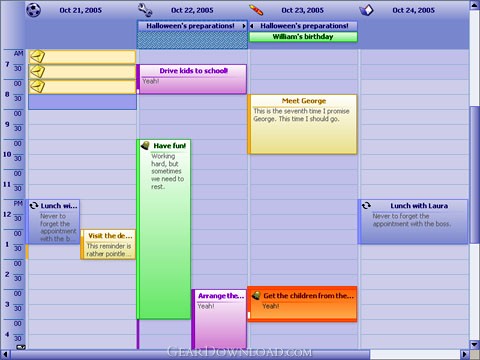Click the bell icon on Get the children event
Image resolution: width=480 pixels, height=360 pixels.
click(x=256, y=295)
